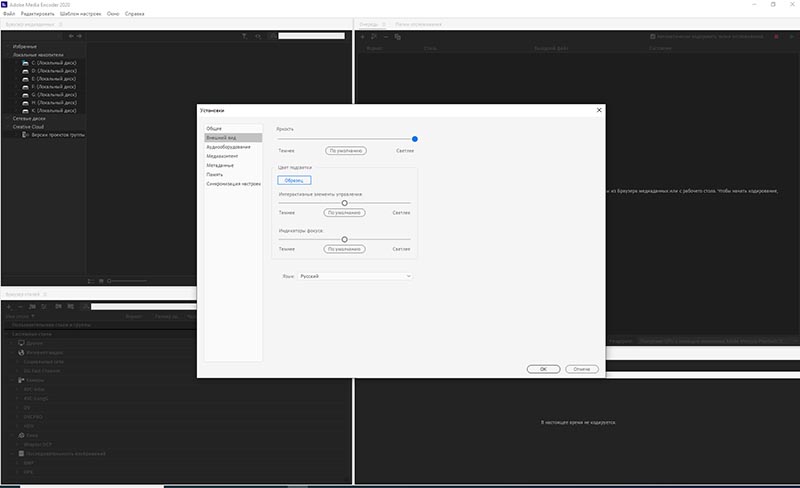Image resolution: width=800 pixels, height=488 pixels.
Task: Reset brightness with По умолчанию button
Action: [x=346, y=151]
